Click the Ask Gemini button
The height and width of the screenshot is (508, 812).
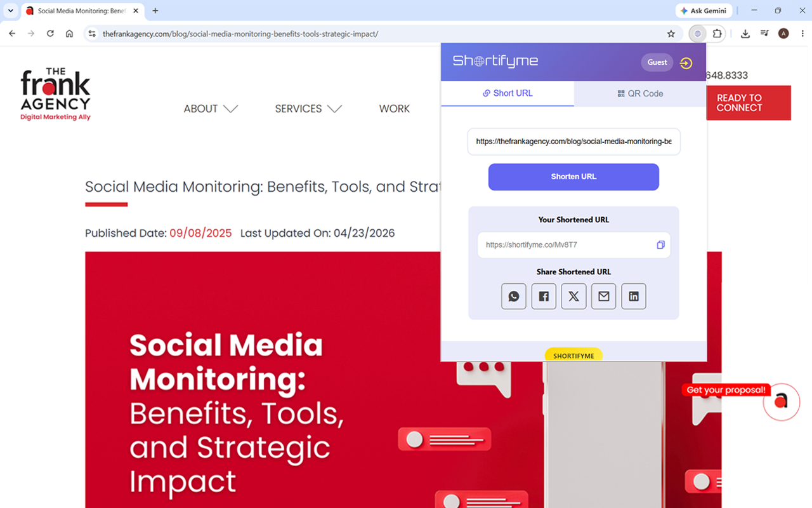[x=704, y=11]
